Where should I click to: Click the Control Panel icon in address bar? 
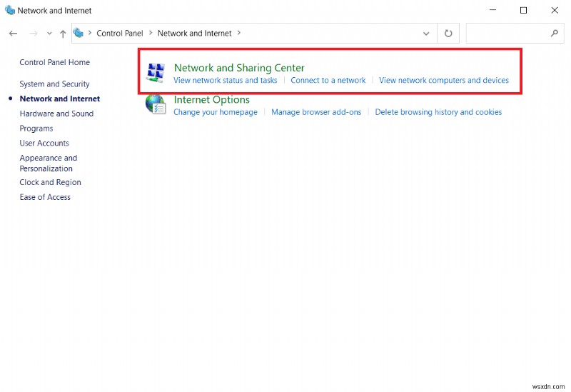click(79, 33)
